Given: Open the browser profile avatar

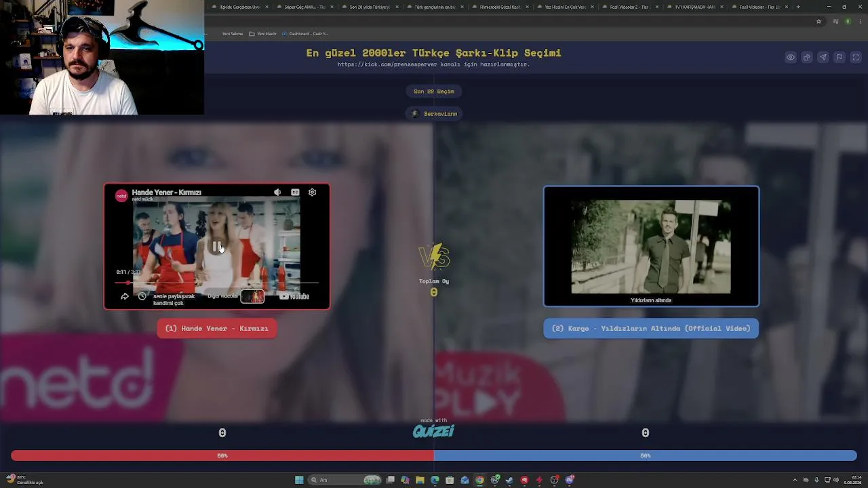Looking at the screenshot, I should (x=847, y=22).
